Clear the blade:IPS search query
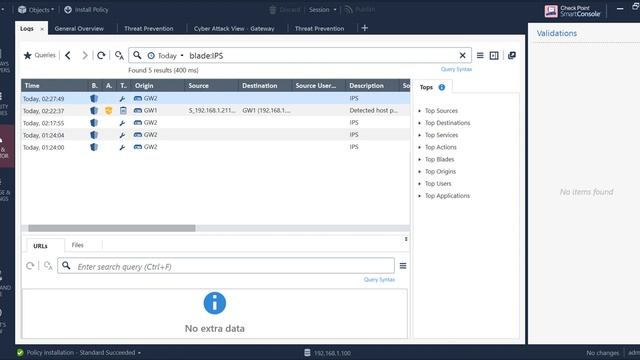The height and width of the screenshot is (360, 640). [x=462, y=56]
